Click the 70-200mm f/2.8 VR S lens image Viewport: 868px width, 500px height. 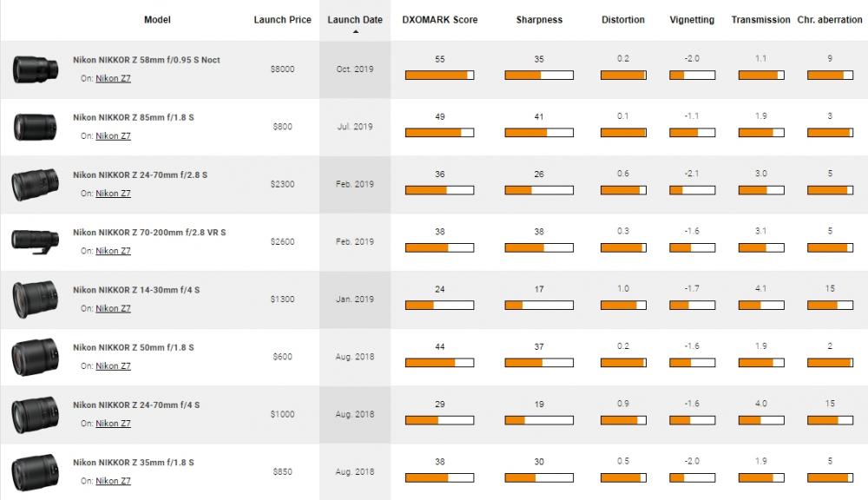(35, 241)
